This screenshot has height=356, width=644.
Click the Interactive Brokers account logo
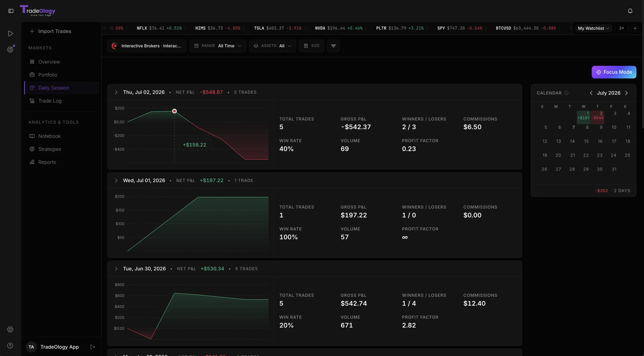click(x=115, y=46)
